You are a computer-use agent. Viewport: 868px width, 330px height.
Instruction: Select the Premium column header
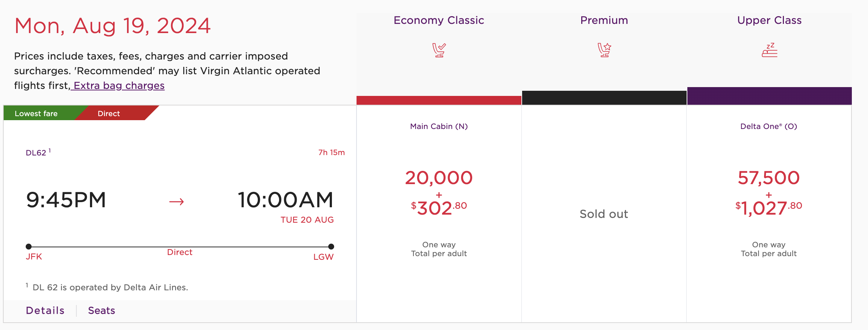604,20
